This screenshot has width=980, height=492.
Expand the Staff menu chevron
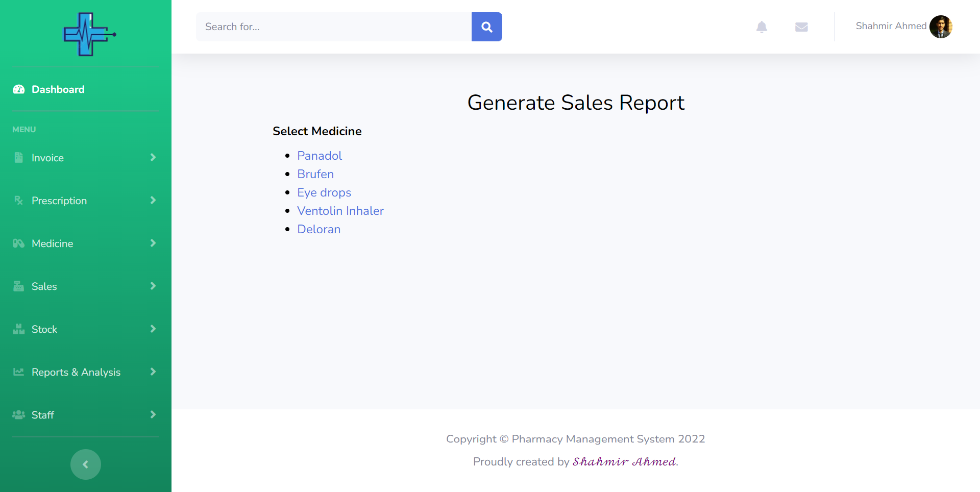(x=153, y=415)
